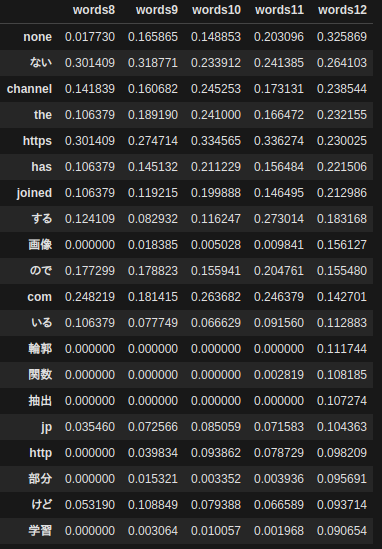This screenshot has width=382, height=549.
Task: Select the '画像' row label
Action: (40, 245)
